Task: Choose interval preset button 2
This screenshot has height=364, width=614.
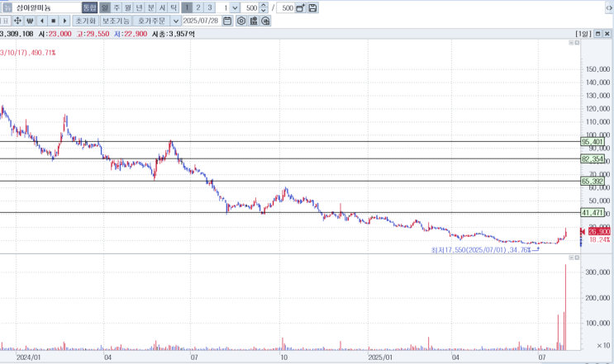Action: [x=198, y=7]
